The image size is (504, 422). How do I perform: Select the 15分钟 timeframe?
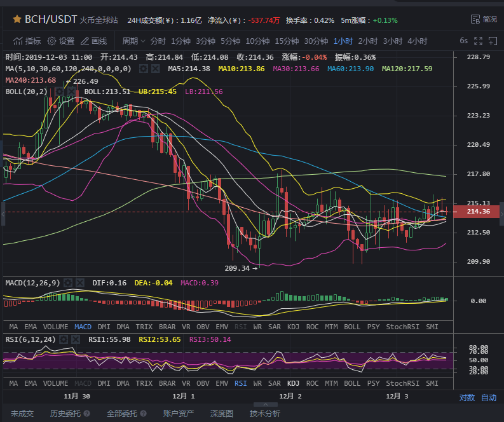point(287,41)
